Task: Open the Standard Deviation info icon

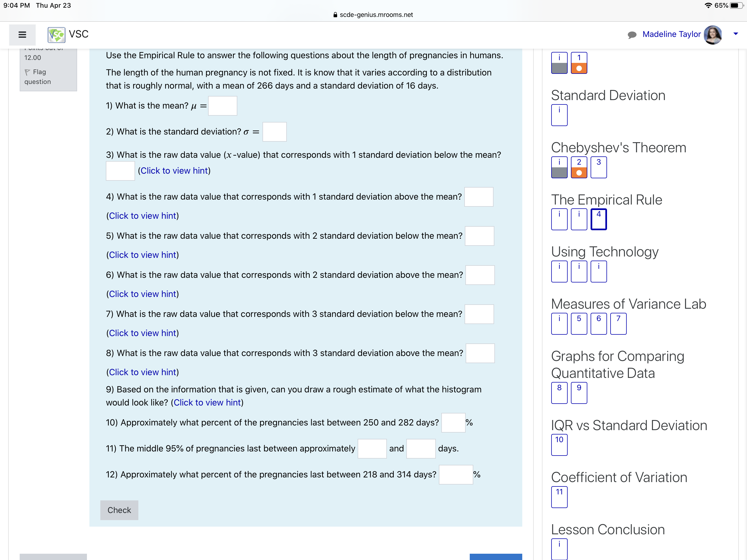Action: (x=559, y=115)
